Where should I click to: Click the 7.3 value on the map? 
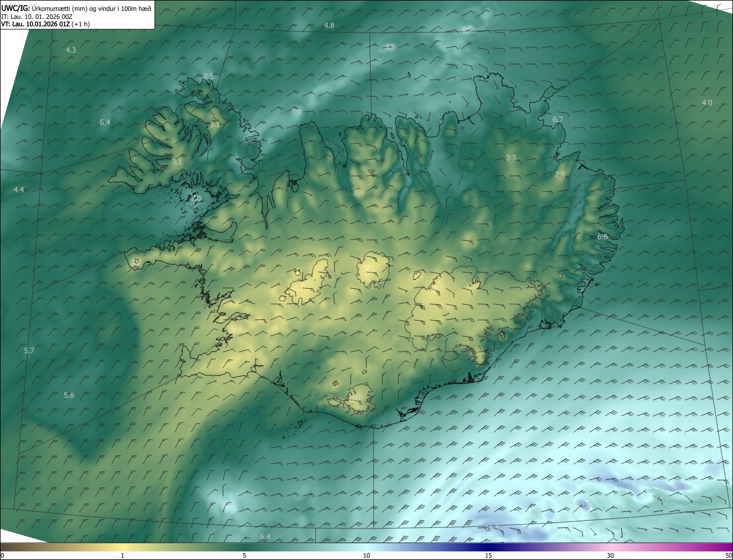pos(208,77)
